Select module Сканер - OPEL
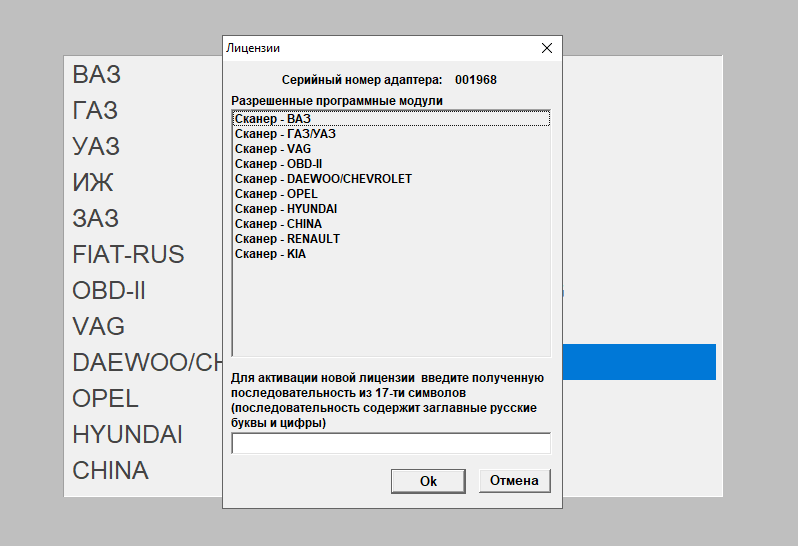Screen dimensions: 798x546 click(391, 194)
